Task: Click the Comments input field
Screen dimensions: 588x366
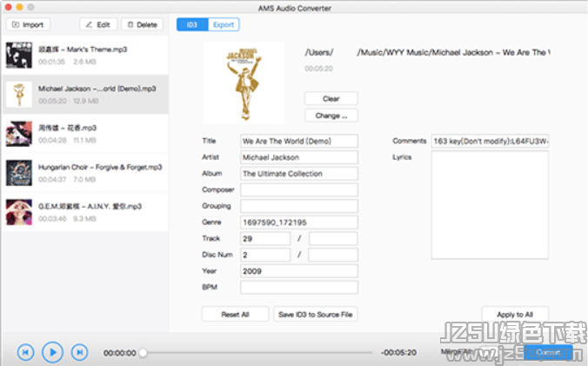Action: tap(490, 141)
